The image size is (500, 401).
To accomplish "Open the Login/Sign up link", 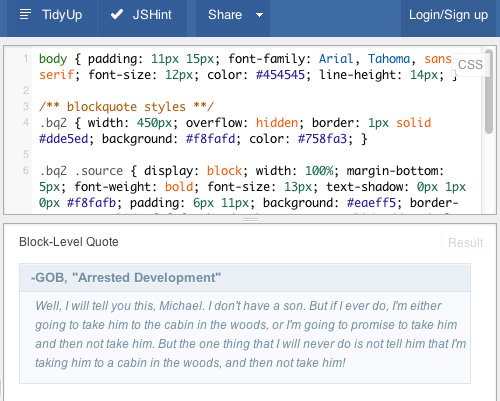I will click(448, 15).
